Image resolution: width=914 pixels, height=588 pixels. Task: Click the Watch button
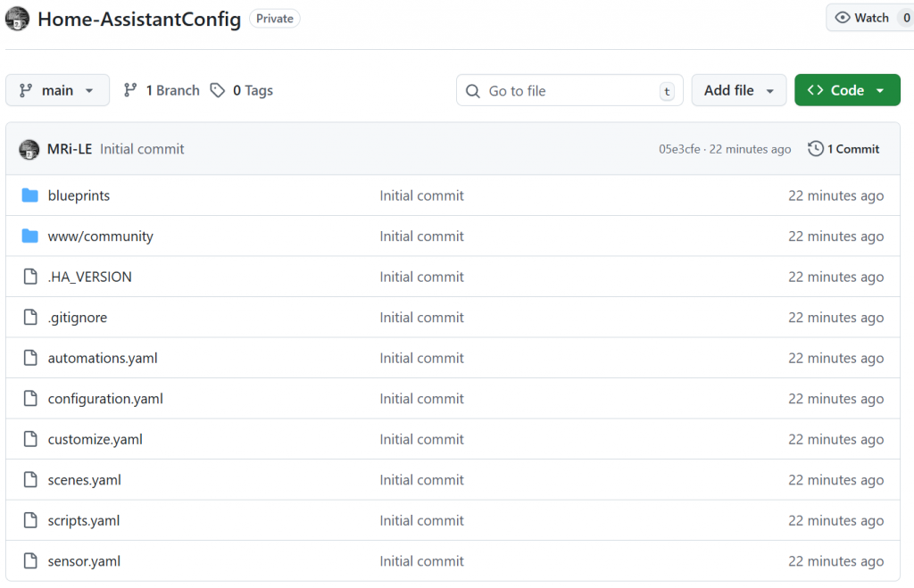pyautogui.click(x=862, y=18)
